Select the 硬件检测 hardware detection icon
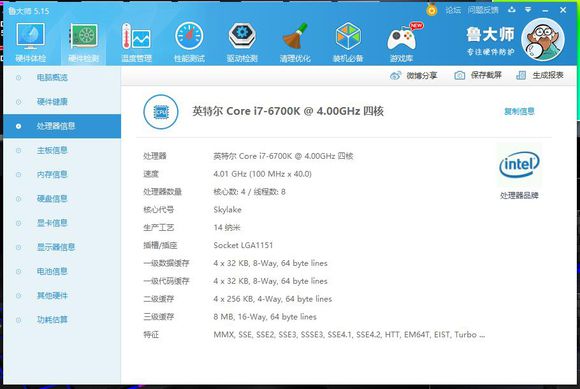The height and width of the screenshot is (389, 580). tap(84, 42)
